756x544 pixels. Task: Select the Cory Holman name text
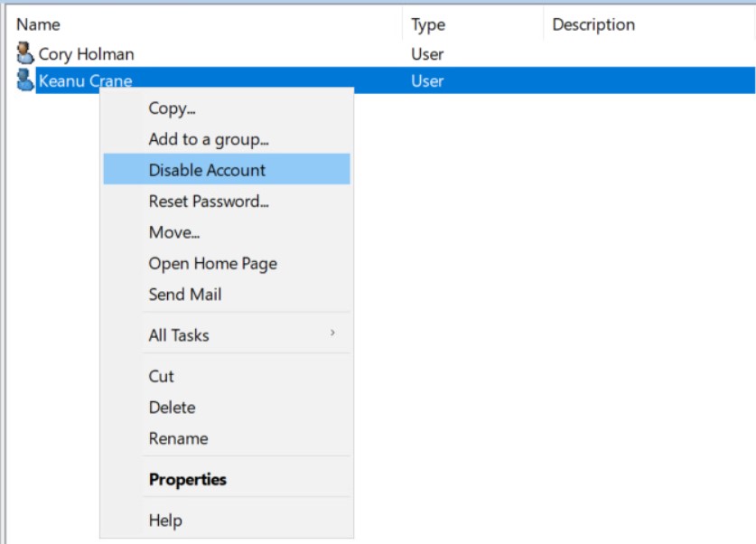coord(86,54)
